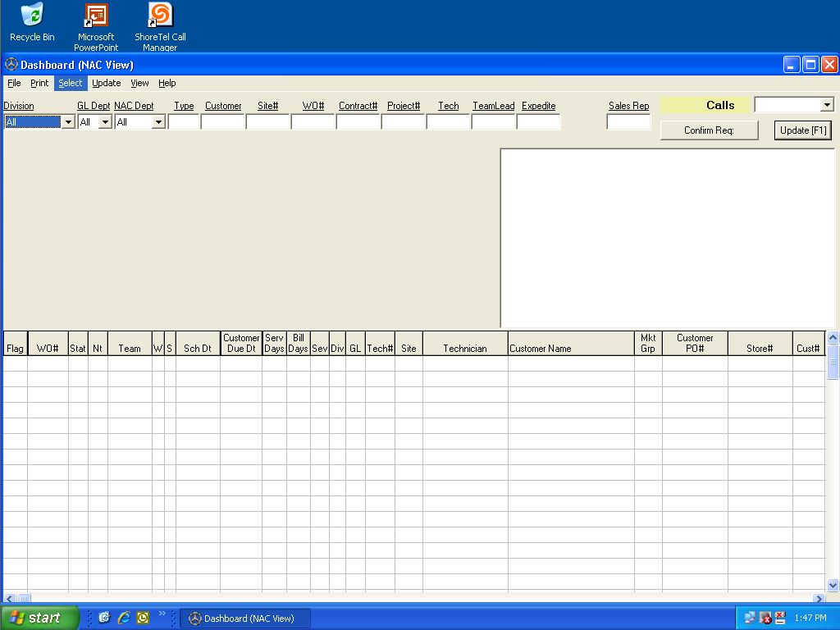This screenshot has width=840, height=630.
Task: Click the Flag column header
Action: [15, 344]
